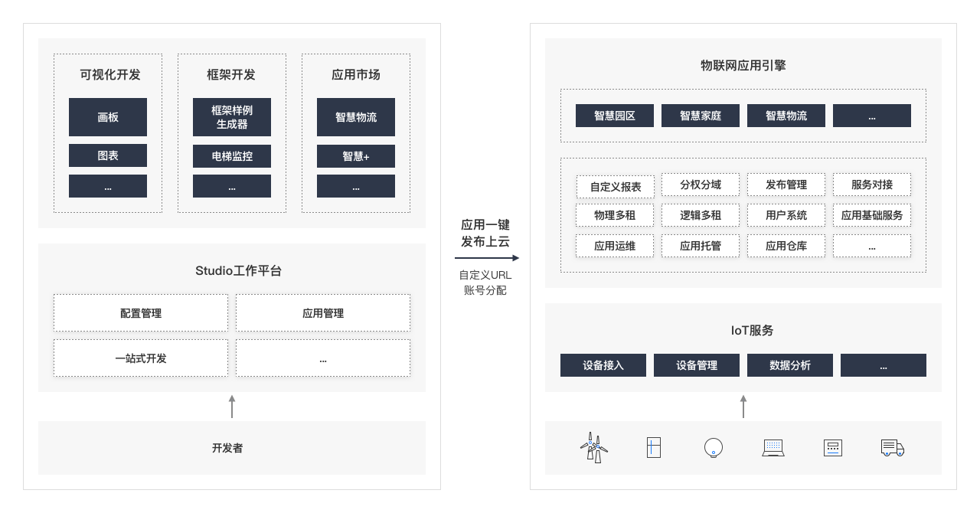Click the laptop device icon
980x513 pixels.
click(773, 447)
